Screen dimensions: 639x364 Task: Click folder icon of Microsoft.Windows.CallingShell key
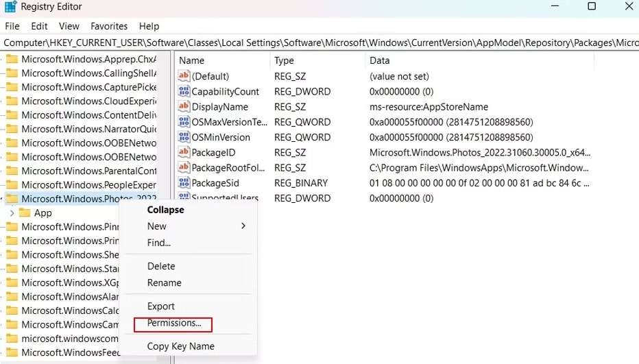12,73
